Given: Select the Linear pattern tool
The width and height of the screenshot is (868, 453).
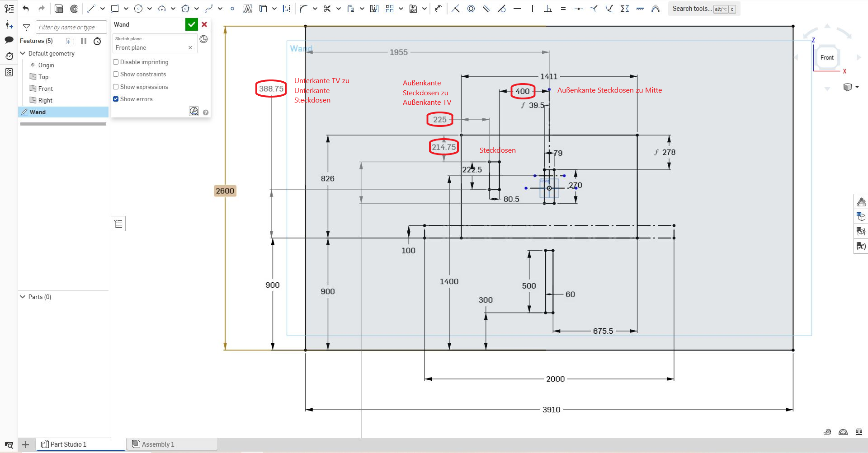Looking at the screenshot, I should pyautogui.click(x=390, y=9).
